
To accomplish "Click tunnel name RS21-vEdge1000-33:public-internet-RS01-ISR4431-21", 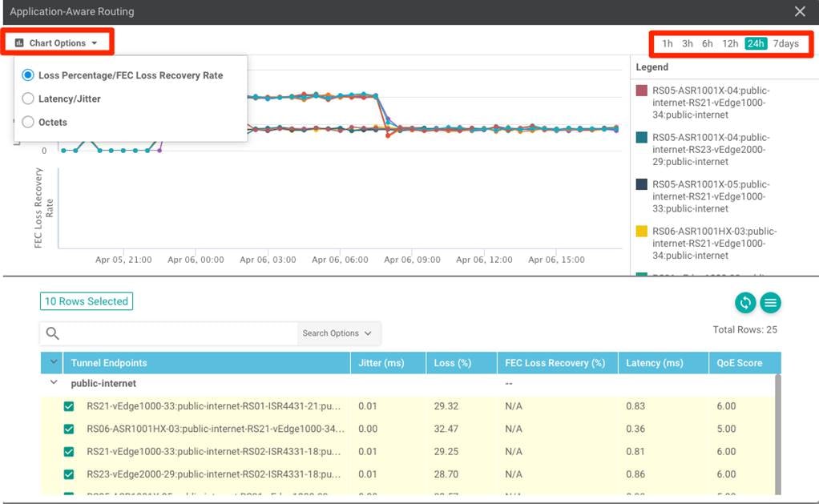I will click(214, 405).
